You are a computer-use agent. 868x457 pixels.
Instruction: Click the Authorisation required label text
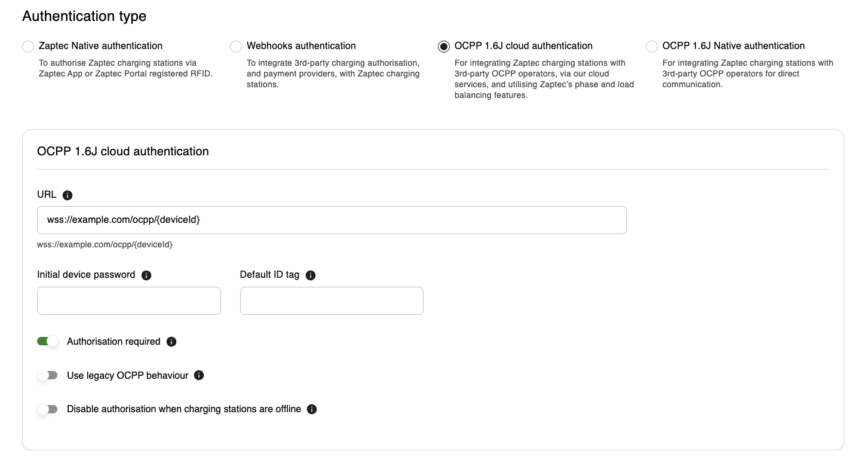(114, 341)
